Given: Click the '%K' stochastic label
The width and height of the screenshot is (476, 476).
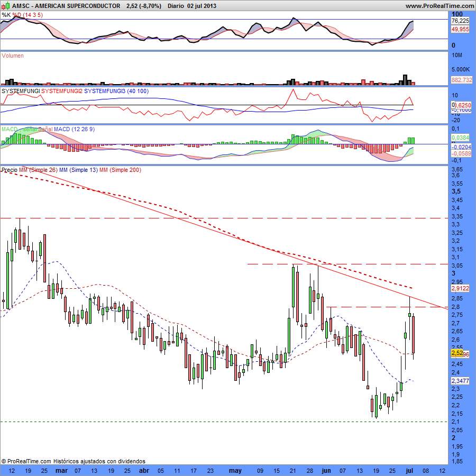Looking at the screenshot, I should click(x=6, y=15).
